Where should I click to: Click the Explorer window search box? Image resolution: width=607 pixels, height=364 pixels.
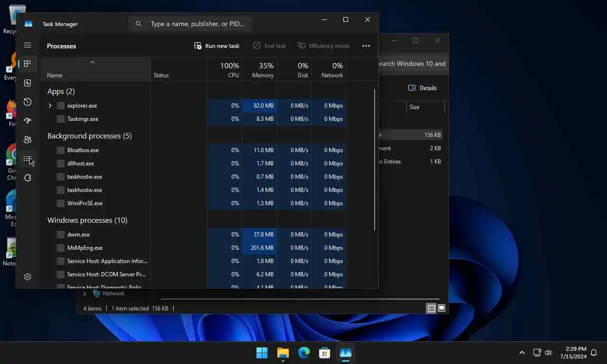pos(413,64)
